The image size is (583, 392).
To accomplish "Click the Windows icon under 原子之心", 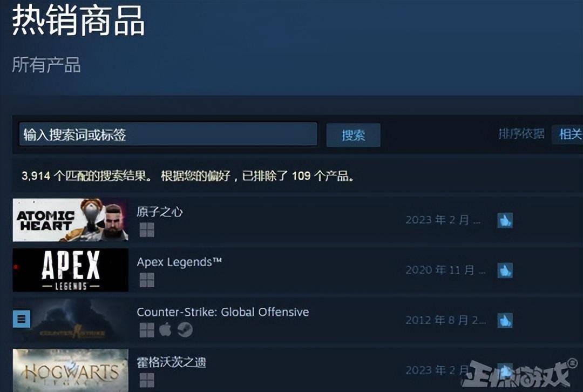I will coord(147,230).
